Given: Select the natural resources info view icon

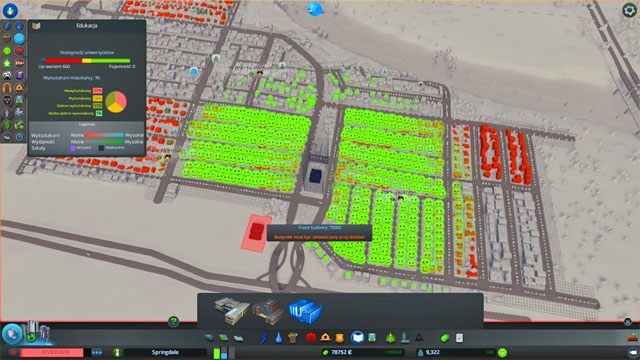Looking at the screenshot, I should pyautogui.click(x=19, y=124).
